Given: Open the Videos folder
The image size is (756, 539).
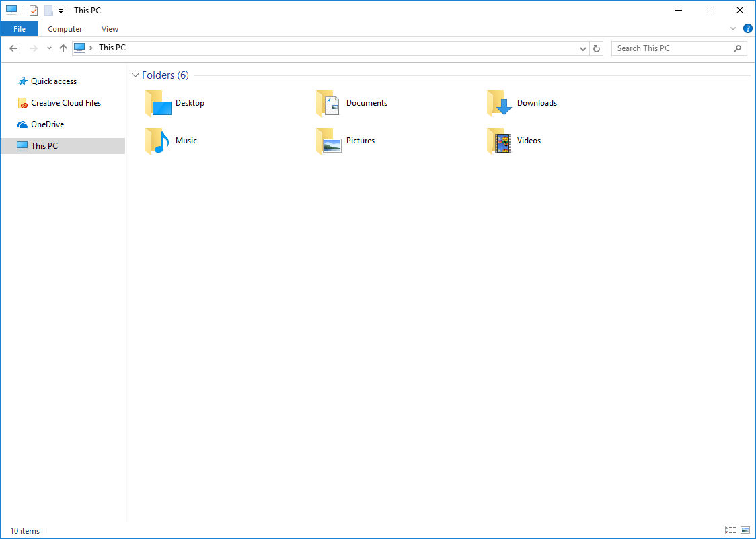Looking at the screenshot, I should pos(500,141).
